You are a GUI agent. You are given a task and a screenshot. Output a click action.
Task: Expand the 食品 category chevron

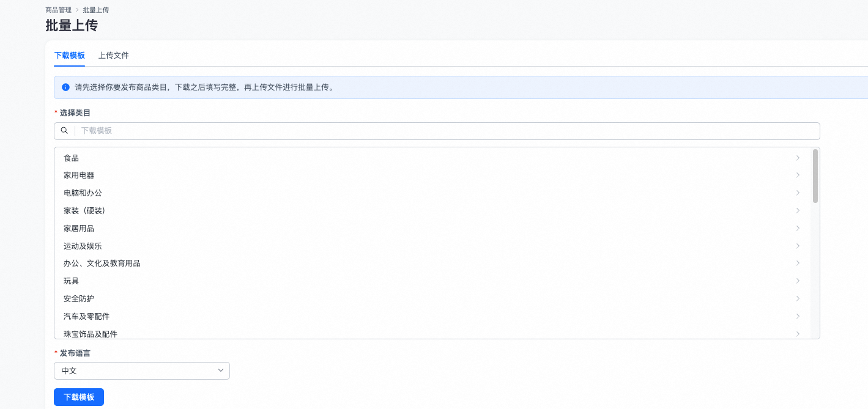click(x=798, y=158)
